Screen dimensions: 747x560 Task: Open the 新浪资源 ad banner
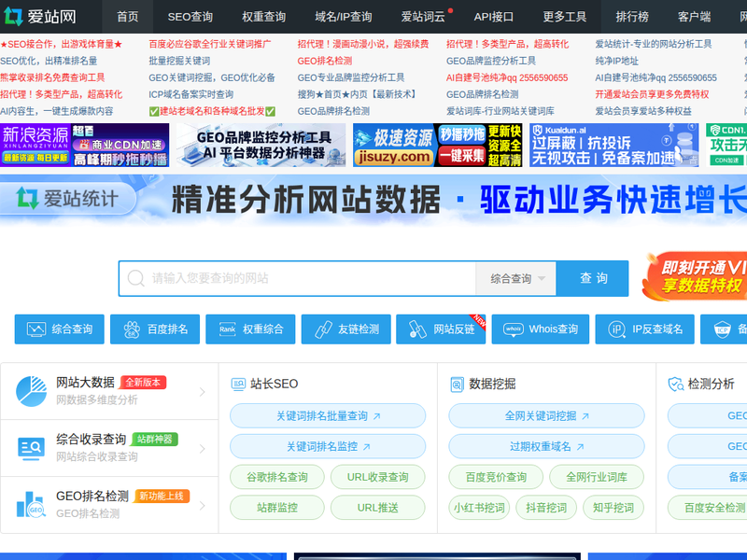tap(84, 146)
